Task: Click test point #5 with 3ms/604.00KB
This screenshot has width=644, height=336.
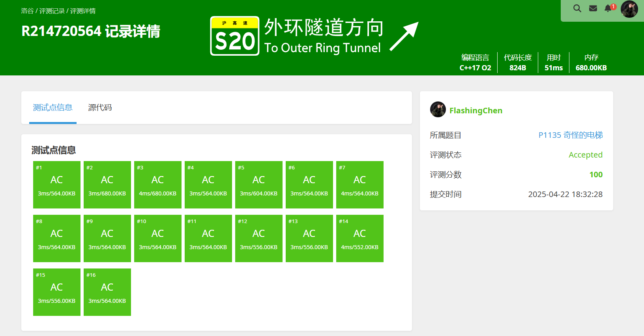Action: click(259, 185)
